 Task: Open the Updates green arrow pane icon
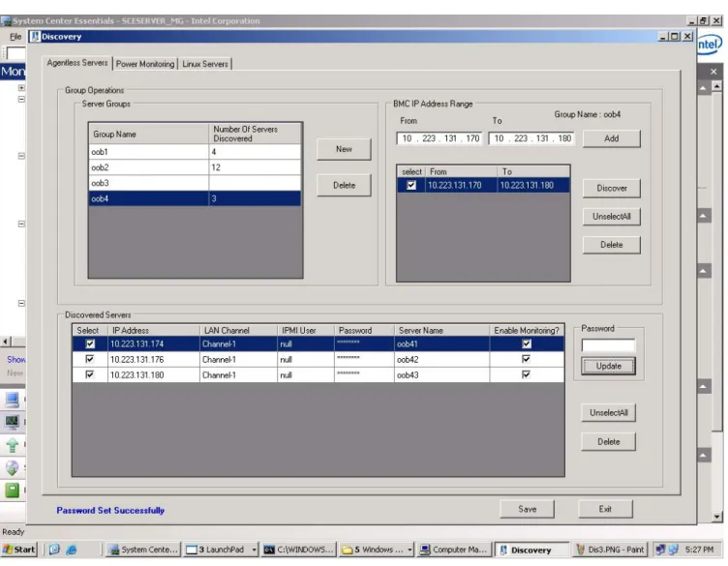pyautogui.click(x=12, y=445)
